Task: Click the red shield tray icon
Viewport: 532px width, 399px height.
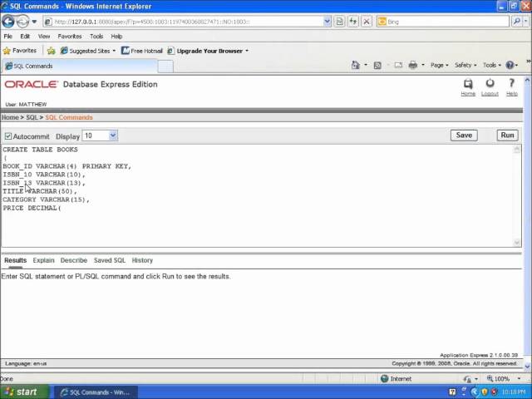Action: [x=494, y=392]
